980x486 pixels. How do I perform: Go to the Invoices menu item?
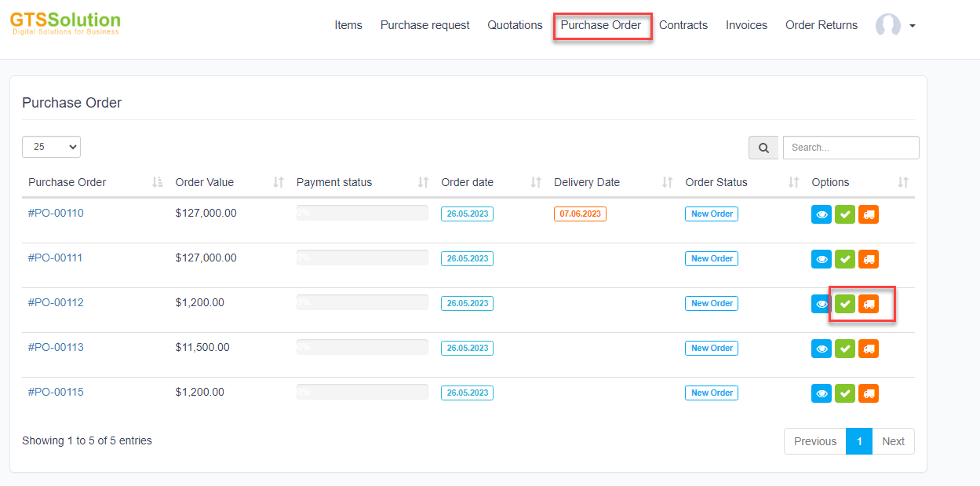[x=746, y=25]
